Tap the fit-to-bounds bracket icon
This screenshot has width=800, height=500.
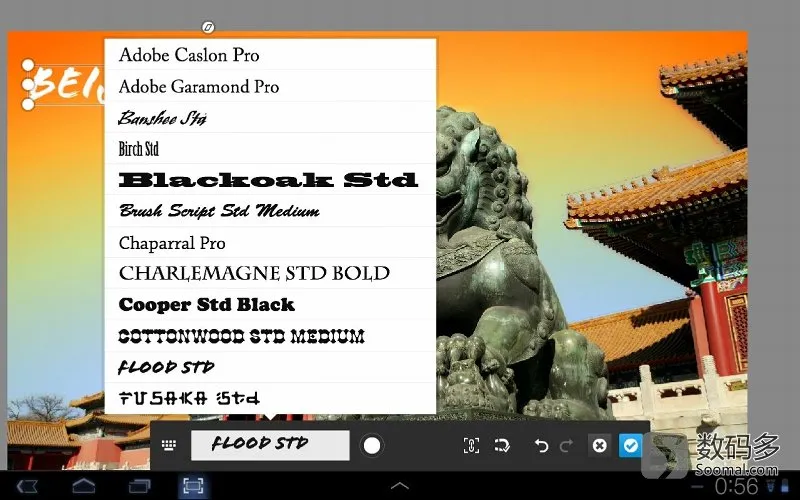[471, 445]
